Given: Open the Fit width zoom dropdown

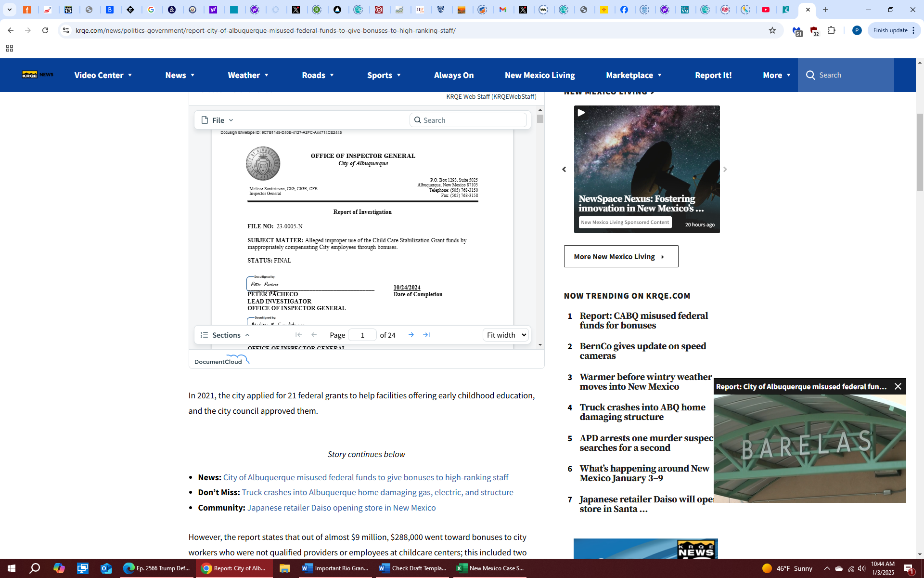Looking at the screenshot, I should point(505,335).
